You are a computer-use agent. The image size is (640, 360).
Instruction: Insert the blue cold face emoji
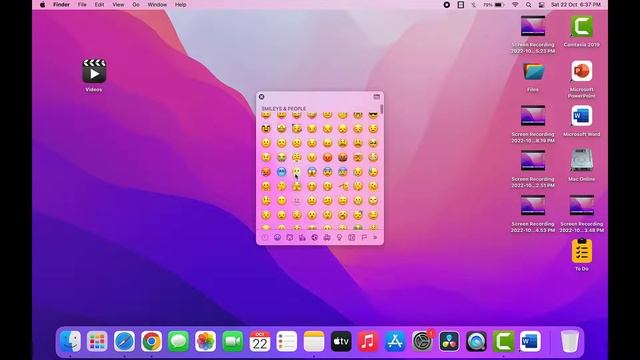tap(281, 172)
